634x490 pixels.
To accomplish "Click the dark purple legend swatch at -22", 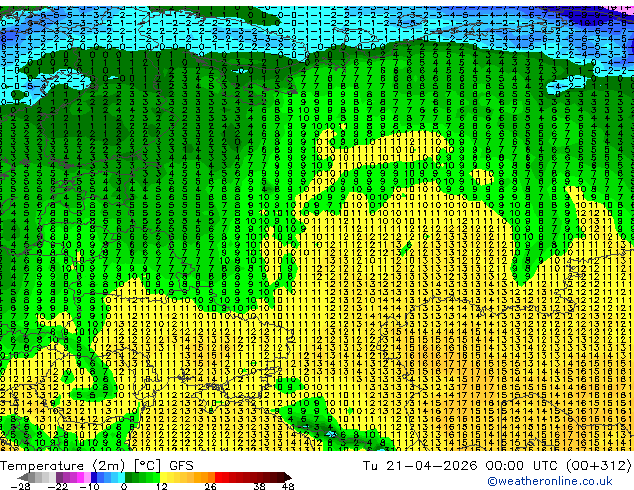I will click(59, 477).
